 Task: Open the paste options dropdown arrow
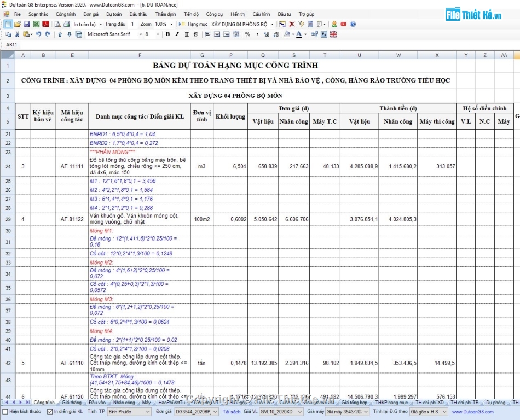[32, 34]
